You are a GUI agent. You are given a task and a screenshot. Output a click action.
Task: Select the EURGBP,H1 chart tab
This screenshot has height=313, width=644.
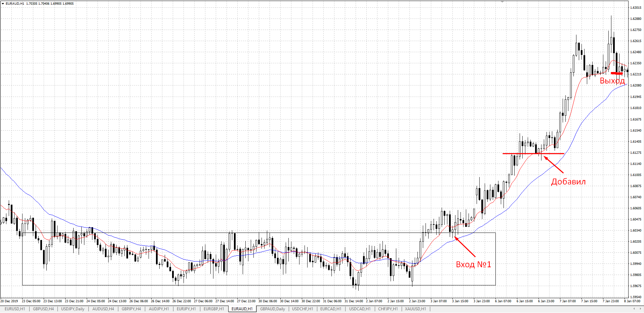pyautogui.click(x=214, y=309)
